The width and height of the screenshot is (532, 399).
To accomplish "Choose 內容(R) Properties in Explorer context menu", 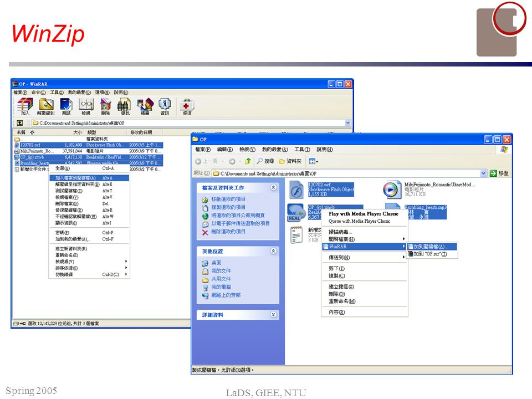I will pos(365,312).
